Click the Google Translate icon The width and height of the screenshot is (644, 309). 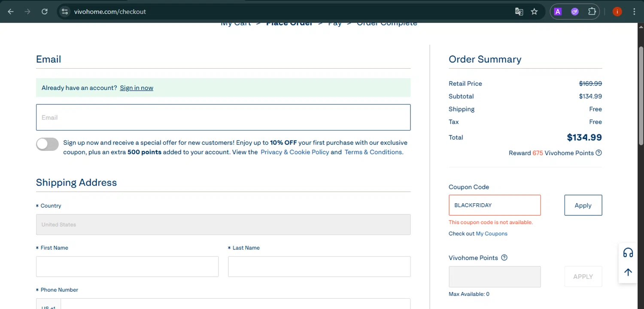519,12
